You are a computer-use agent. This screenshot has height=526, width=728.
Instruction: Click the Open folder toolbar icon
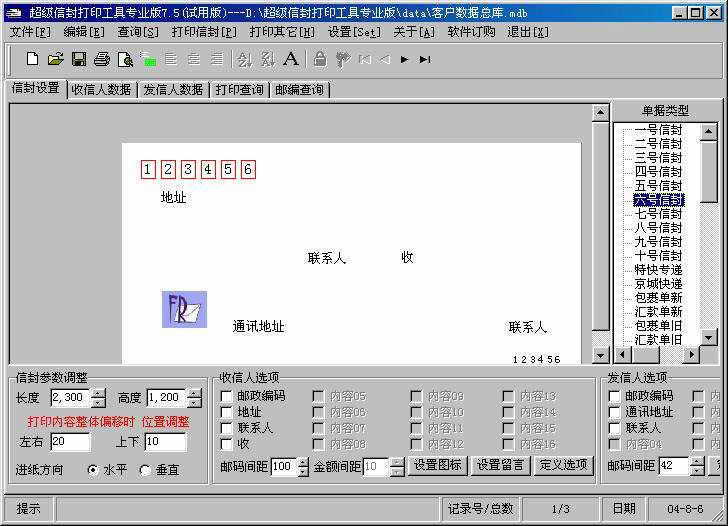[55, 59]
